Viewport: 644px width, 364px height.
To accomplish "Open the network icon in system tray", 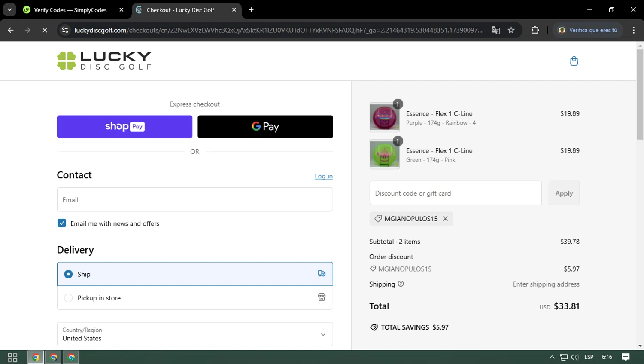I will [563, 357].
